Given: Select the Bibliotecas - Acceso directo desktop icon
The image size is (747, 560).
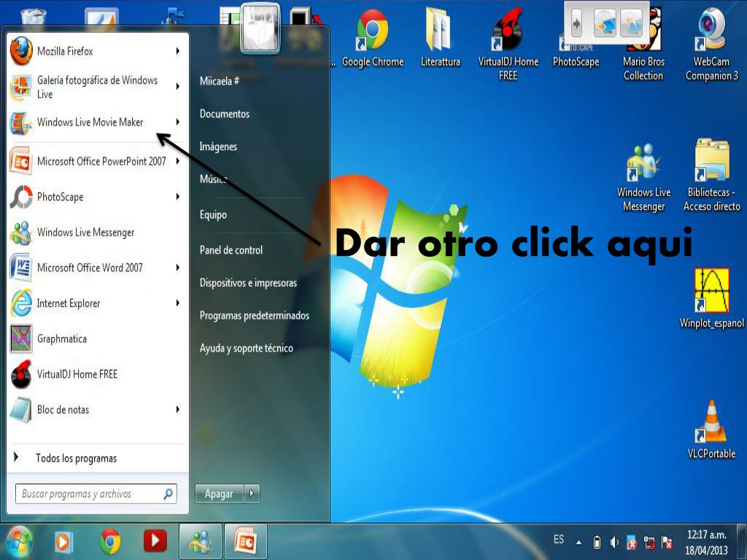Looking at the screenshot, I should [712, 174].
